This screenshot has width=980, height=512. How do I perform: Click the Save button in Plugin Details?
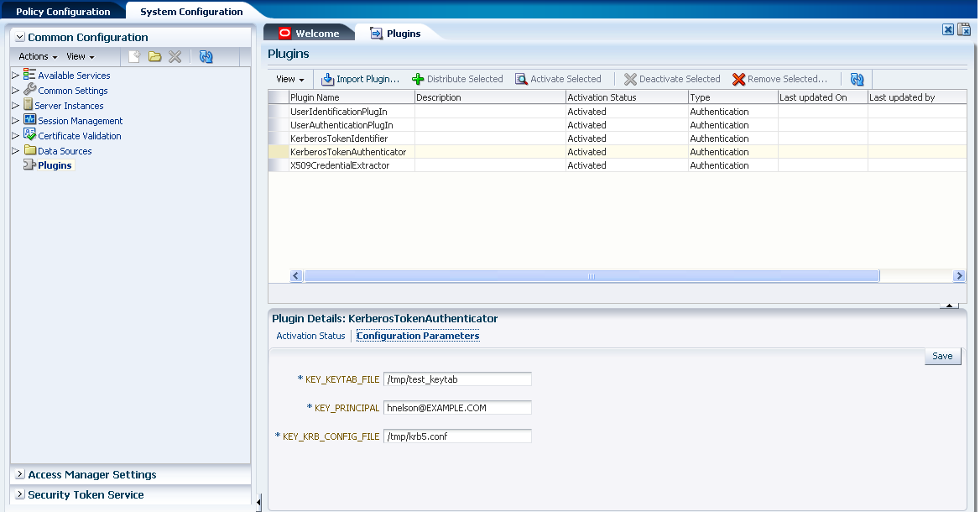pyautogui.click(x=941, y=356)
